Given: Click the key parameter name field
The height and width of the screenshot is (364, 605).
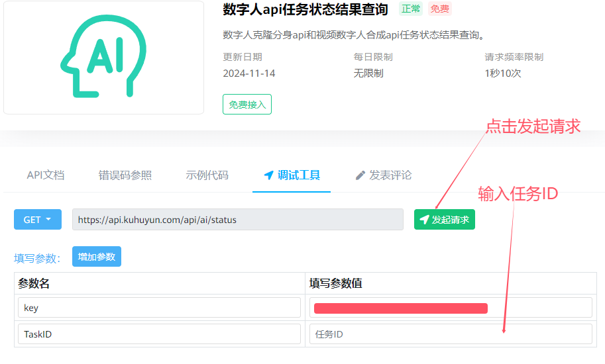Looking at the screenshot, I should click(159, 308).
